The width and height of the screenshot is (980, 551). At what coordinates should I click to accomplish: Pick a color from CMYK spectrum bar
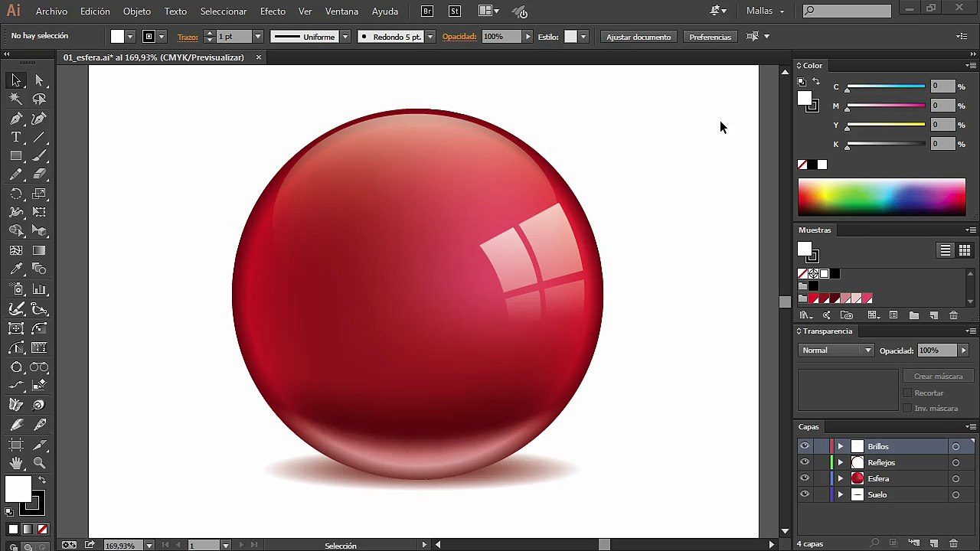point(882,197)
